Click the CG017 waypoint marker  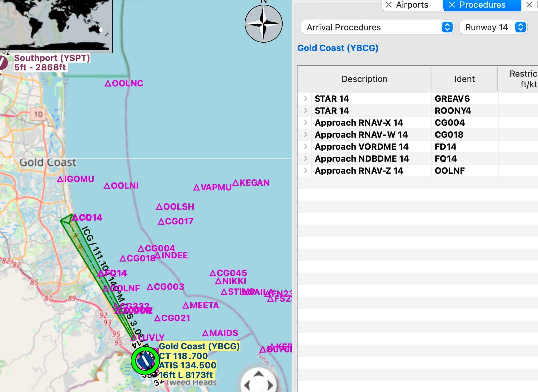tap(161, 221)
